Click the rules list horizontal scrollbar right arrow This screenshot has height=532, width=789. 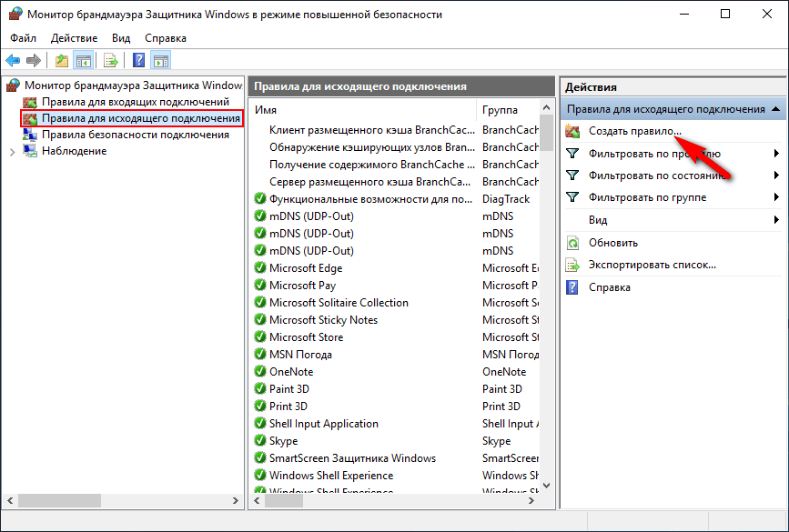click(531, 501)
